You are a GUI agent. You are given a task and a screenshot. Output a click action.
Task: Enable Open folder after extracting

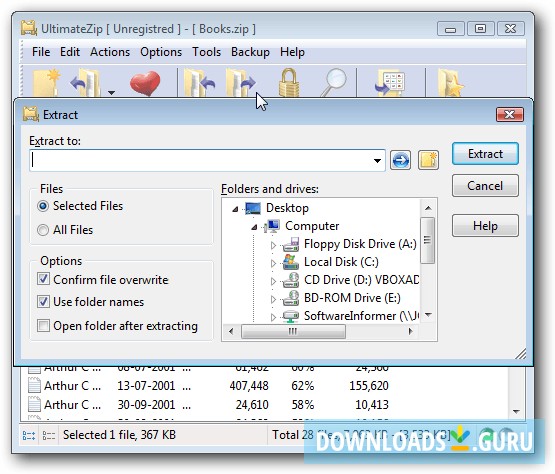44,325
